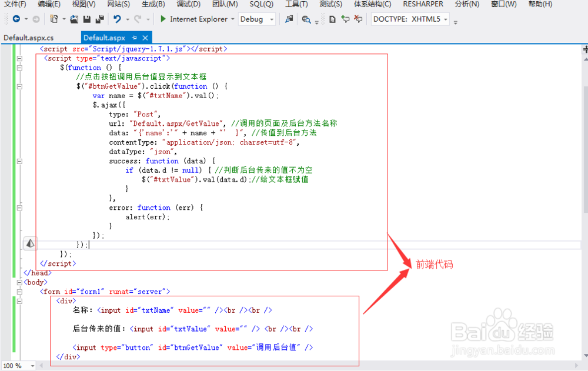Viewport: 588px width, 371px height.
Task: Switch to the Default.aspx.cs tab
Action: (28, 38)
